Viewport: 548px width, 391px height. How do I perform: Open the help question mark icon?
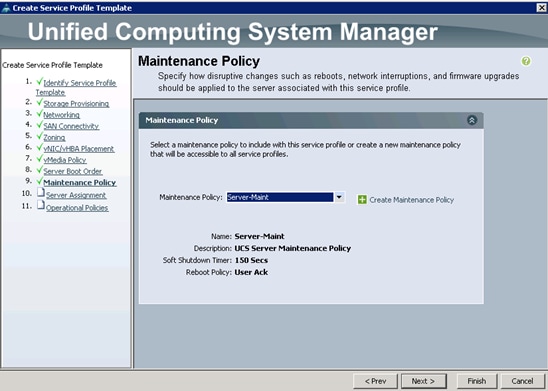coord(526,61)
